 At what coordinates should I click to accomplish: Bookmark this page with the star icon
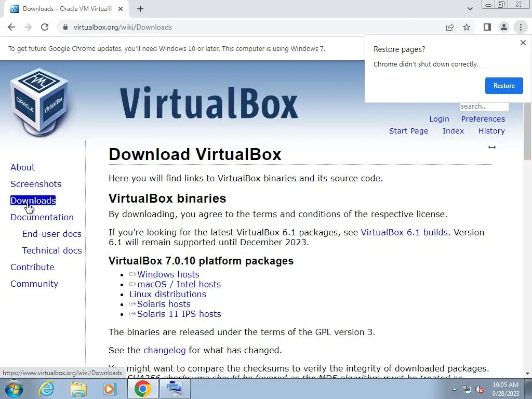point(467,27)
